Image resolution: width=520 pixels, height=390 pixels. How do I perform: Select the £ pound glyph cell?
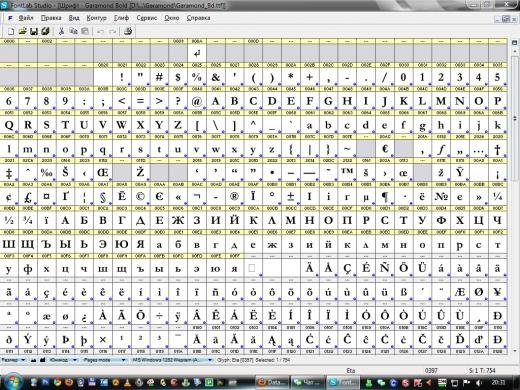tap(28, 196)
